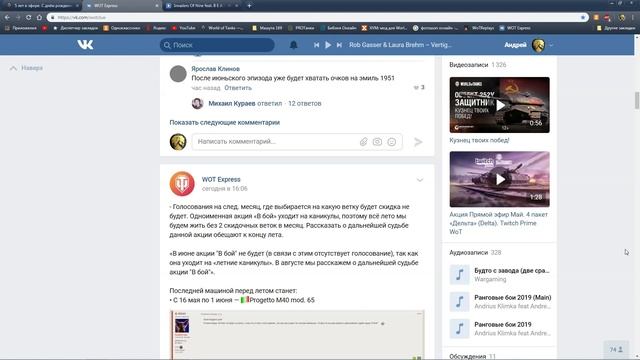The image size is (640, 360).
Task: Open the Аудиозаписи section header
Action: pyautogui.click(x=469, y=252)
